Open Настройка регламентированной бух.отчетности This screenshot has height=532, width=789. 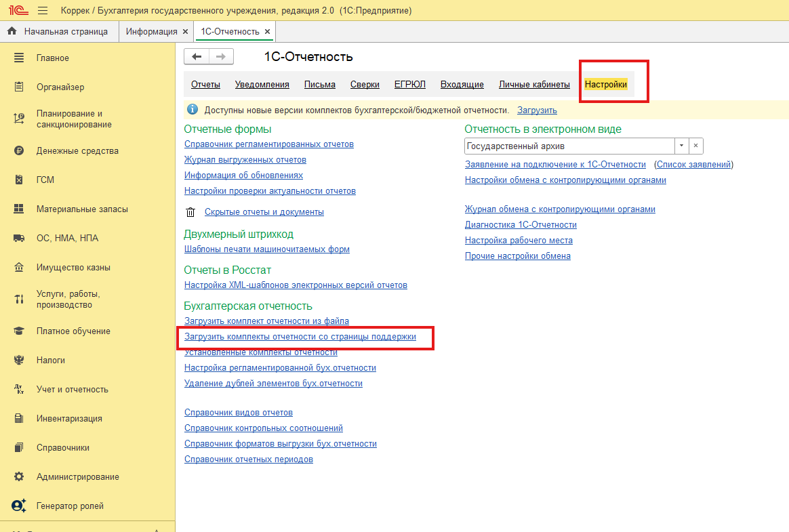pos(280,367)
